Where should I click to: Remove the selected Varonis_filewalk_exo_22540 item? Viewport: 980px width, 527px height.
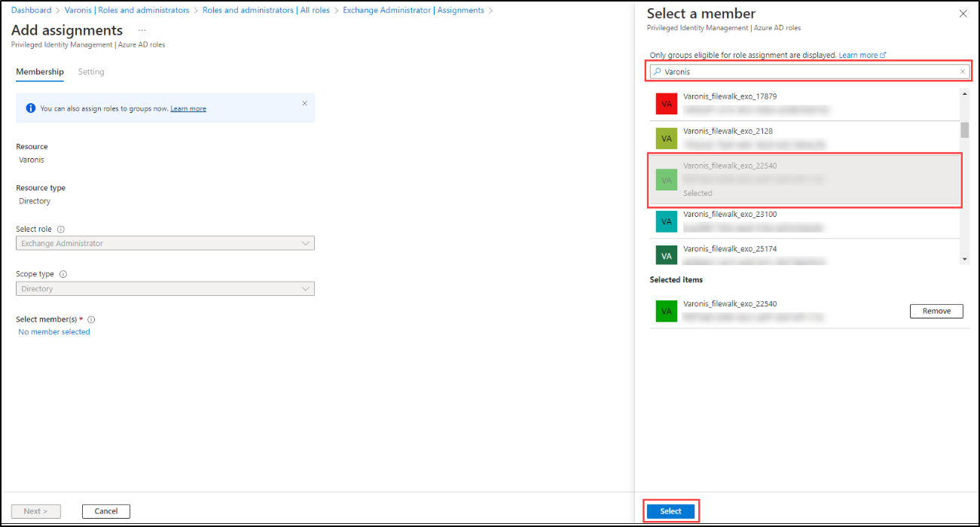point(936,311)
